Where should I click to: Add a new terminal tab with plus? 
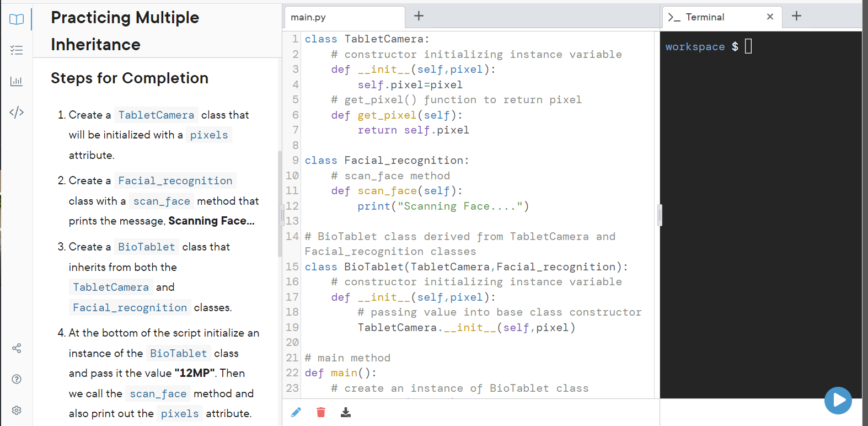point(796,16)
